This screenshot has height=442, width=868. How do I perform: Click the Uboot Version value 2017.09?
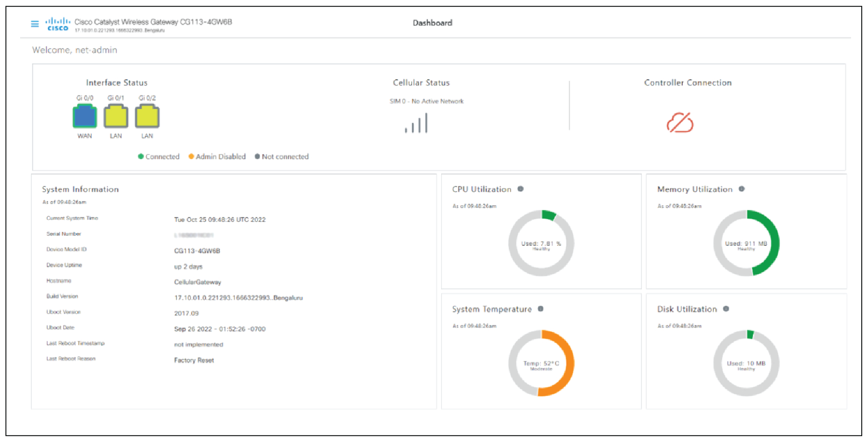(186, 313)
